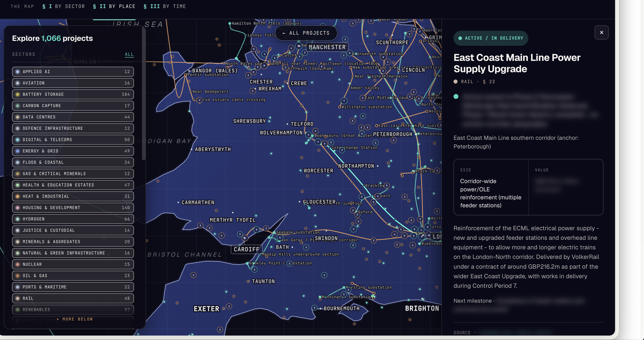Filter by Gas & Critical Minerals
The height and width of the screenshot is (340, 644).
tap(73, 174)
